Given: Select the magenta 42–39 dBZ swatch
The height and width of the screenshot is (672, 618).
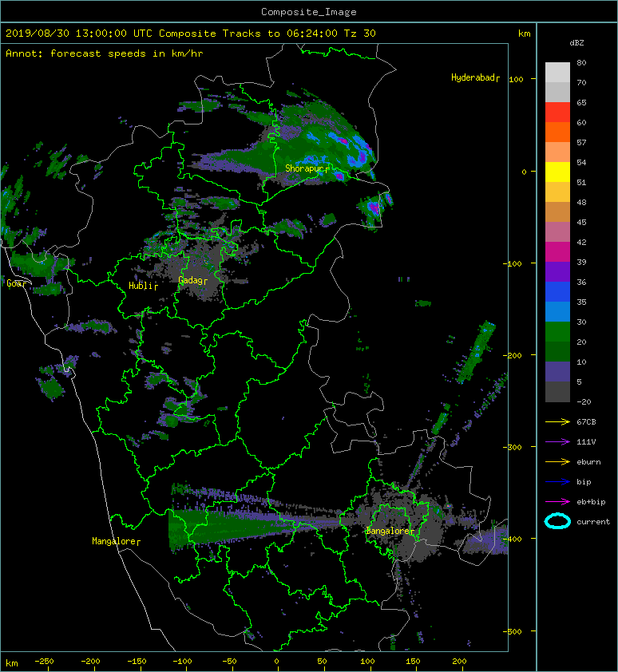Looking at the screenshot, I should pos(557,252).
